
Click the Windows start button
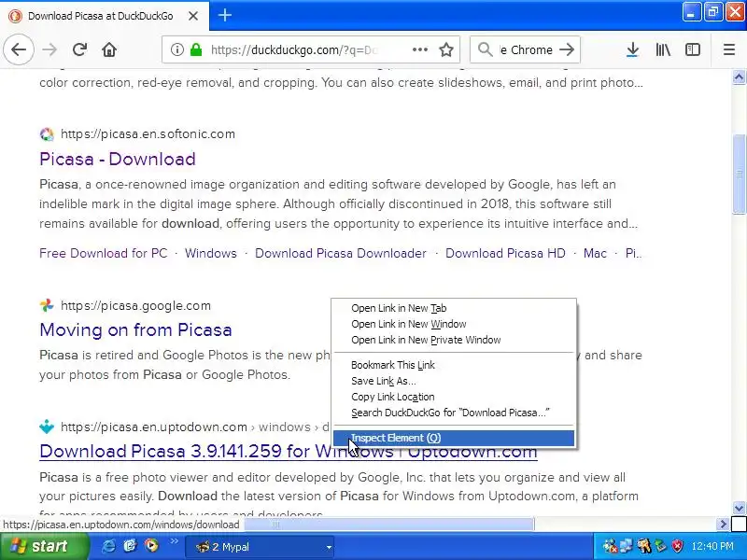[x=44, y=547]
